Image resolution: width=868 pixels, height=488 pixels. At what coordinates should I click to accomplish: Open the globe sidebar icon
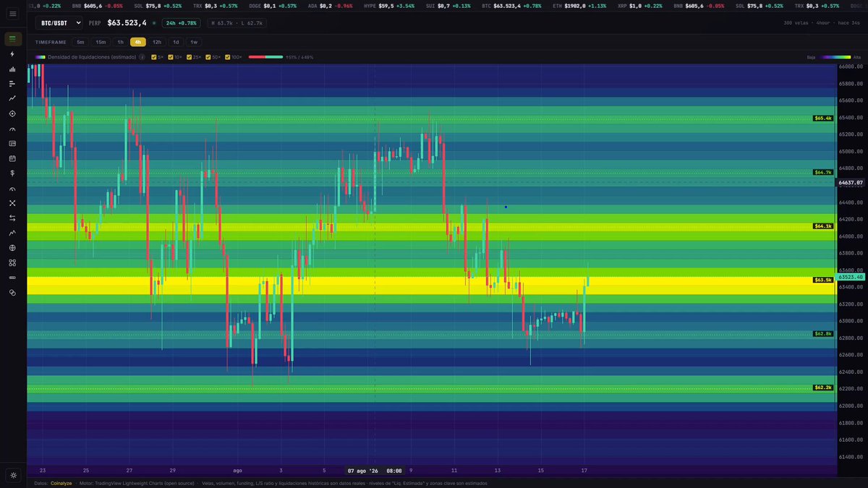pyautogui.click(x=12, y=247)
